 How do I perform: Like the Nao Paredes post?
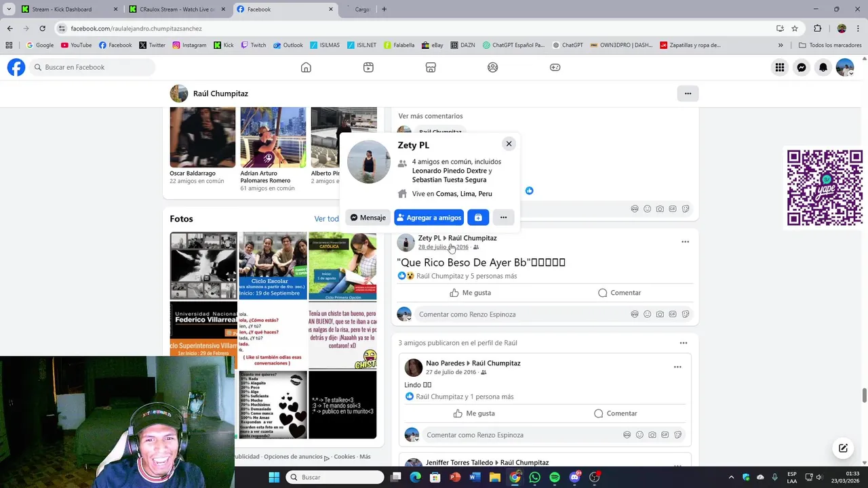tap(474, 413)
